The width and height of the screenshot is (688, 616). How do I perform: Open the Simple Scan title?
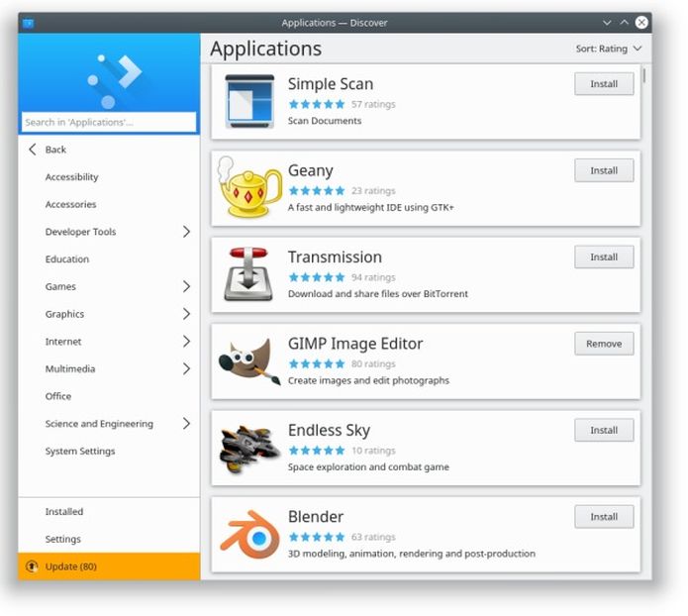pos(331,84)
